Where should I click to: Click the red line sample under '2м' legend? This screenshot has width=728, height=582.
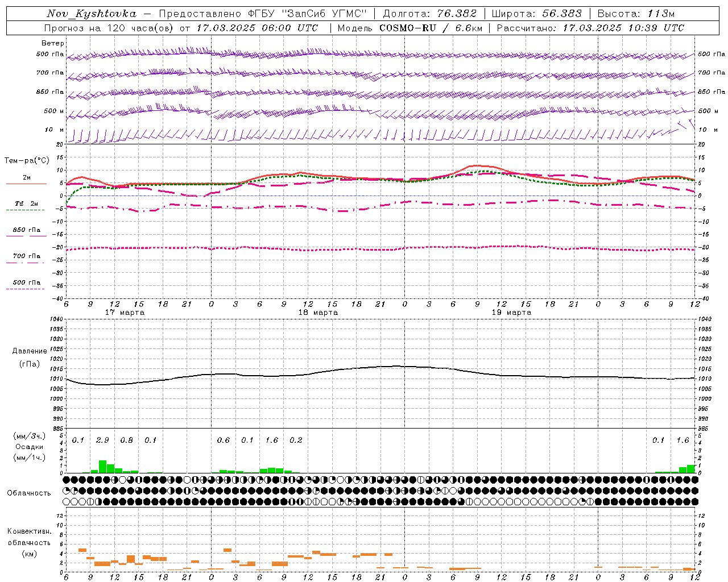point(26,184)
